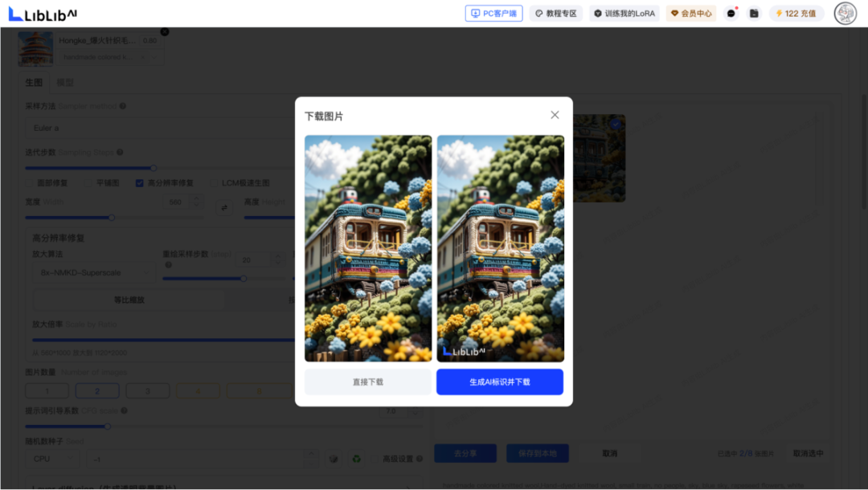Image resolution: width=868 pixels, height=490 pixels.
Task: Show help for 重绘采样步数
Action: point(168,265)
